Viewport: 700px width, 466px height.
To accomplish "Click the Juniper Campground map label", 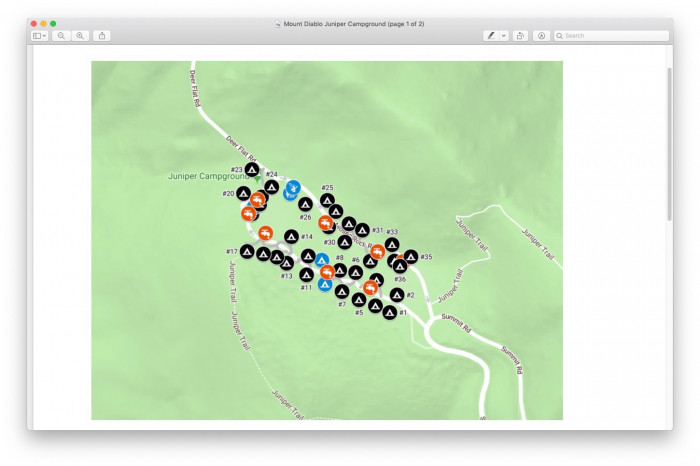I will point(207,176).
